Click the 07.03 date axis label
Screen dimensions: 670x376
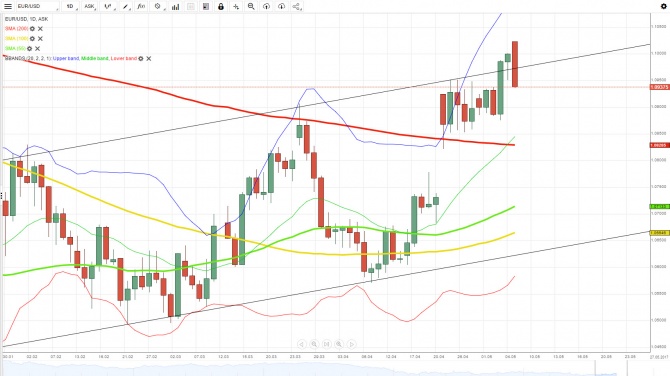click(x=199, y=356)
